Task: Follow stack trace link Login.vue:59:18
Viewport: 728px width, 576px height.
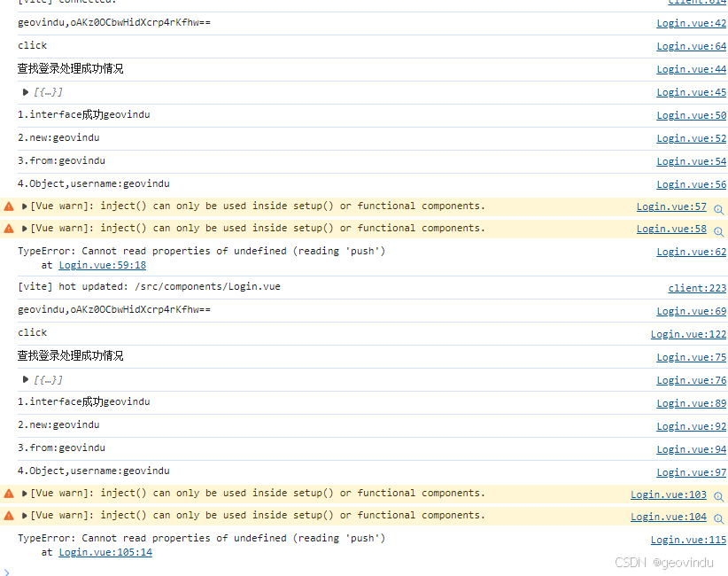Action: pos(102,265)
